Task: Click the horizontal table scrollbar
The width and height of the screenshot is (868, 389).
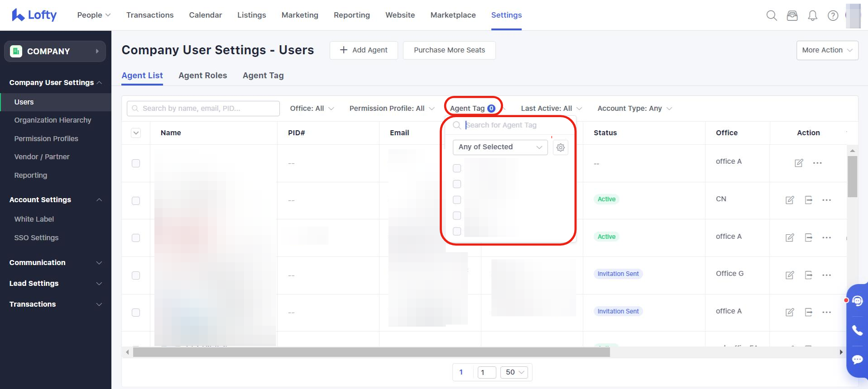Action: (x=371, y=352)
